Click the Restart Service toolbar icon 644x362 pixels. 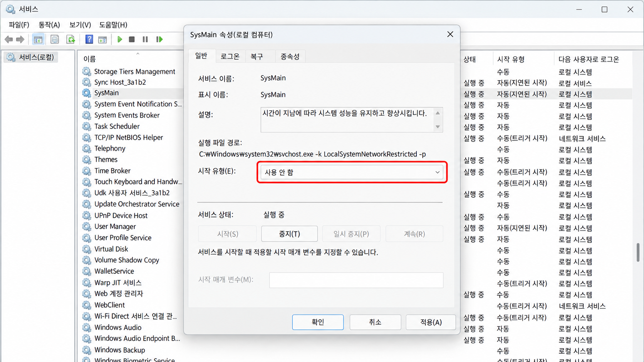tap(159, 39)
